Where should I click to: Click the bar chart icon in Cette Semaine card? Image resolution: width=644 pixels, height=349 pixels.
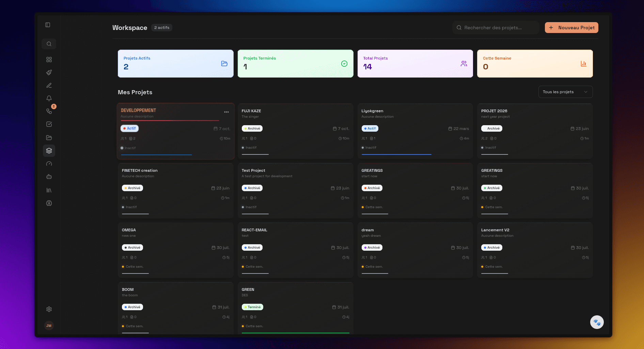(584, 64)
